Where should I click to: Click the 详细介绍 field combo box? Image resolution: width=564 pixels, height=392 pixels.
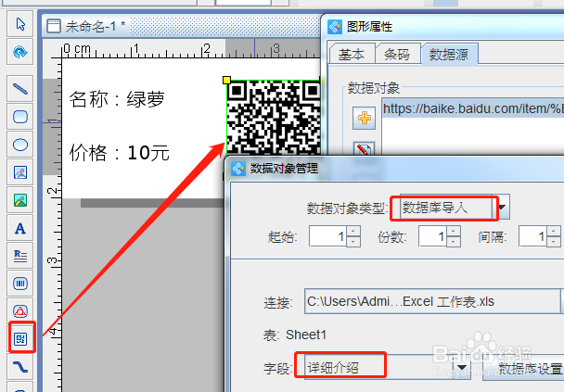pos(378,368)
